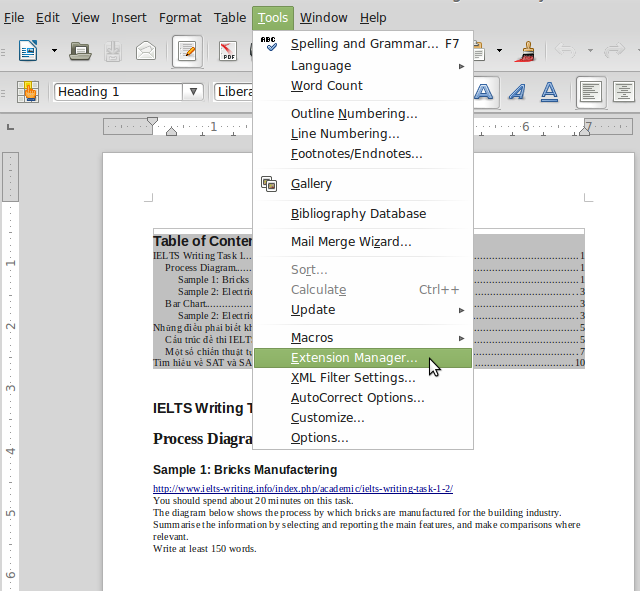Open AutoCorrect Options
This screenshot has width=640, height=591.
363,398
